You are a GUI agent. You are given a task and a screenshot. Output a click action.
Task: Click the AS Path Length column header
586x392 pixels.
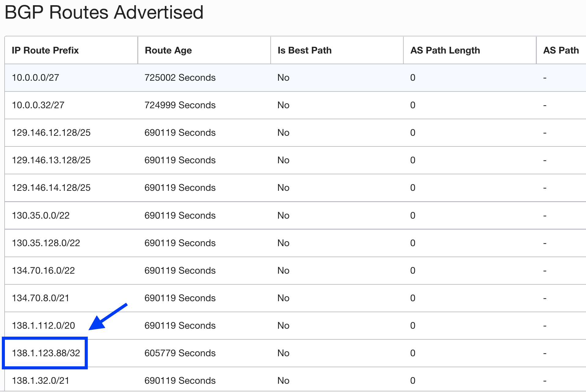[x=445, y=50]
